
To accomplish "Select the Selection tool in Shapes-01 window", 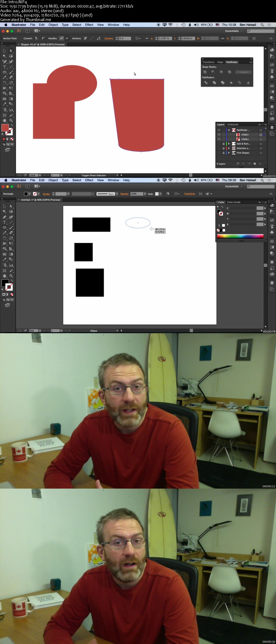I will tap(5, 51).
